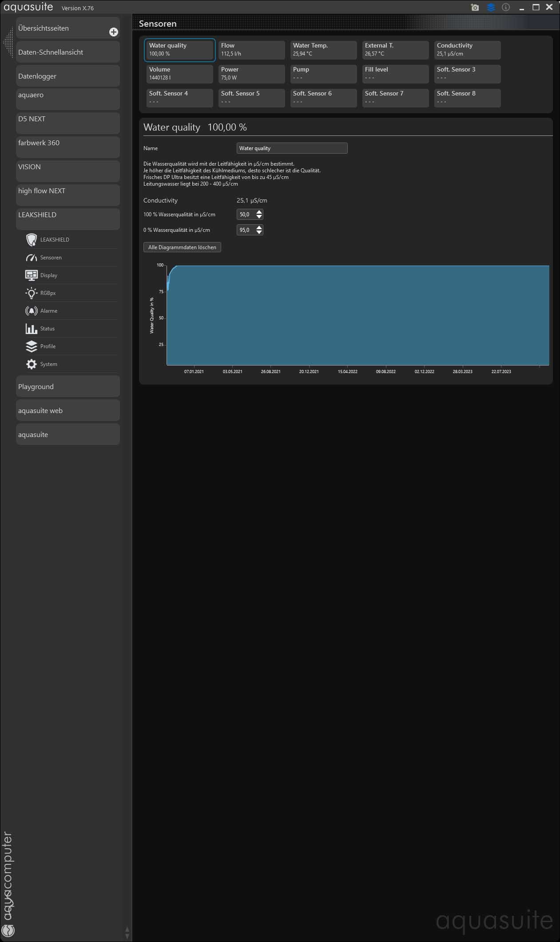Select the Fill level sensor tile
This screenshot has height=942, width=560.
[396, 74]
